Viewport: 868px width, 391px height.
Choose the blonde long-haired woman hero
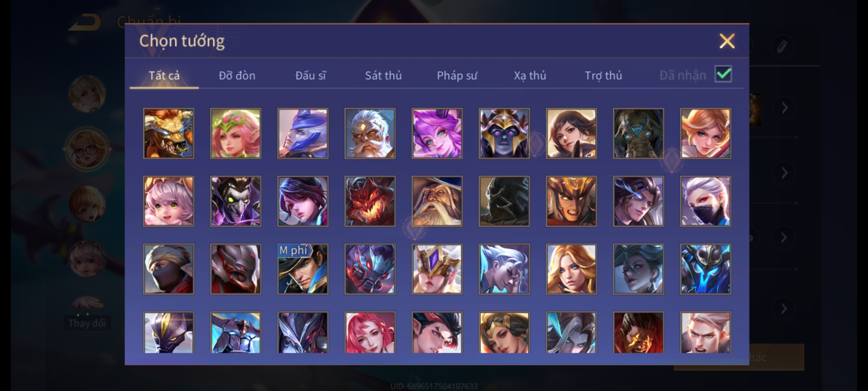tap(571, 269)
